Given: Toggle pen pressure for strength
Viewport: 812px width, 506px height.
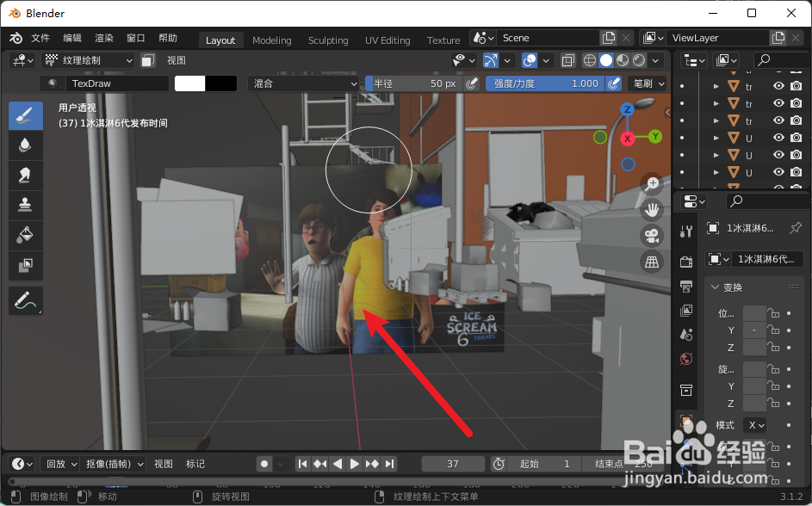Looking at the screenshot, I should click(x=614, y=83).
